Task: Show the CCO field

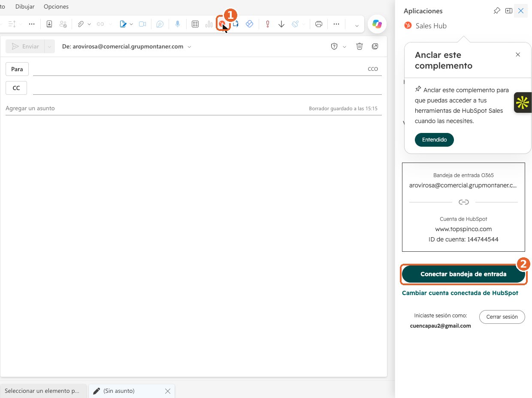Action: (x=373, y=69)
